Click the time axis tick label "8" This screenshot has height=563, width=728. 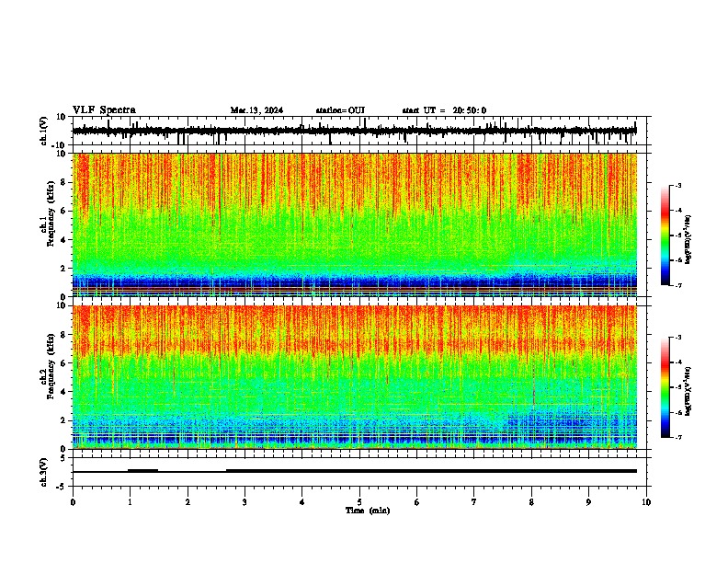[x=531, y=502]
